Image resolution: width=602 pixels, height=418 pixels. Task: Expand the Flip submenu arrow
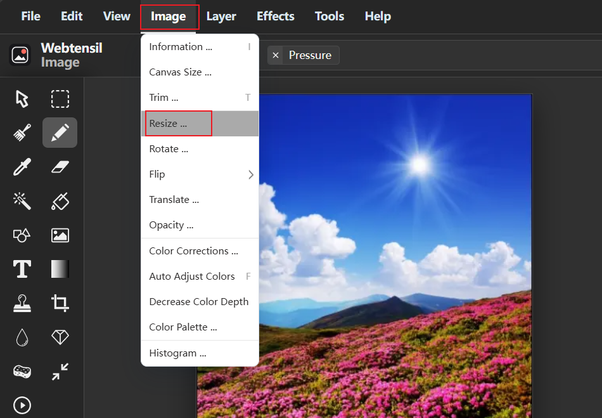251,175
